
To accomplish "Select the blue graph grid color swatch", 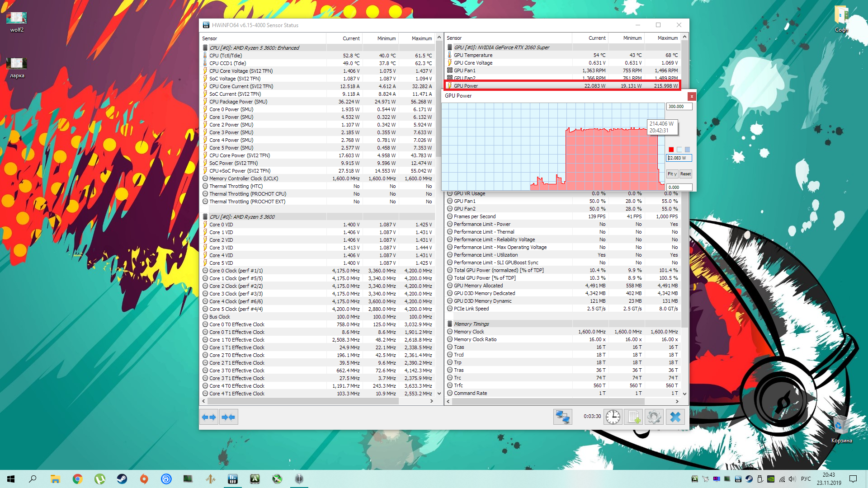I will tap(687, 150).
